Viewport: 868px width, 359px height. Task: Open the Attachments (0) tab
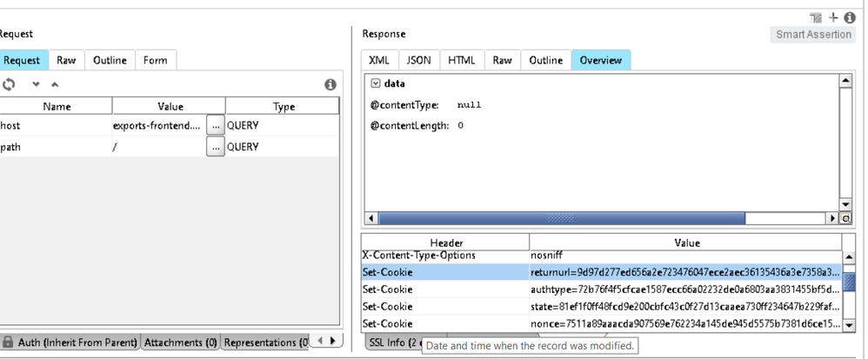click(x=180, y=342)
